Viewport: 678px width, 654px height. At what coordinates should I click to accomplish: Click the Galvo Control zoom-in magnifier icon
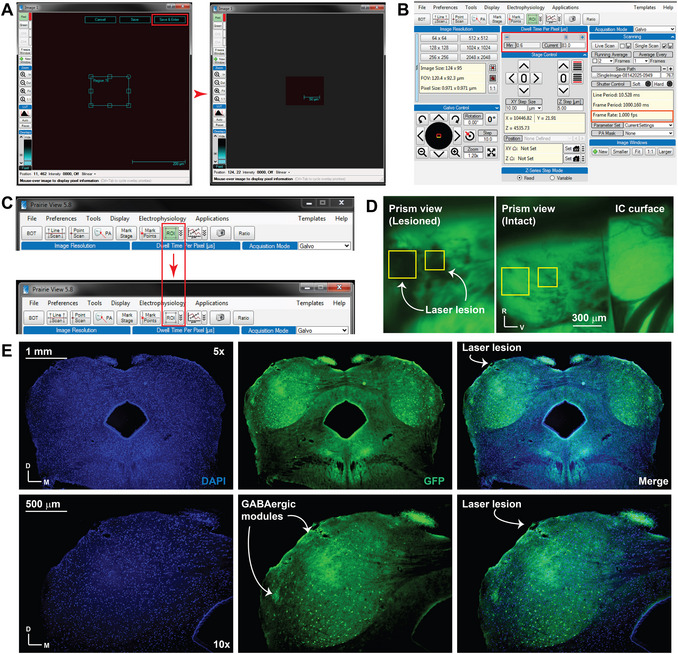point(455,152)
